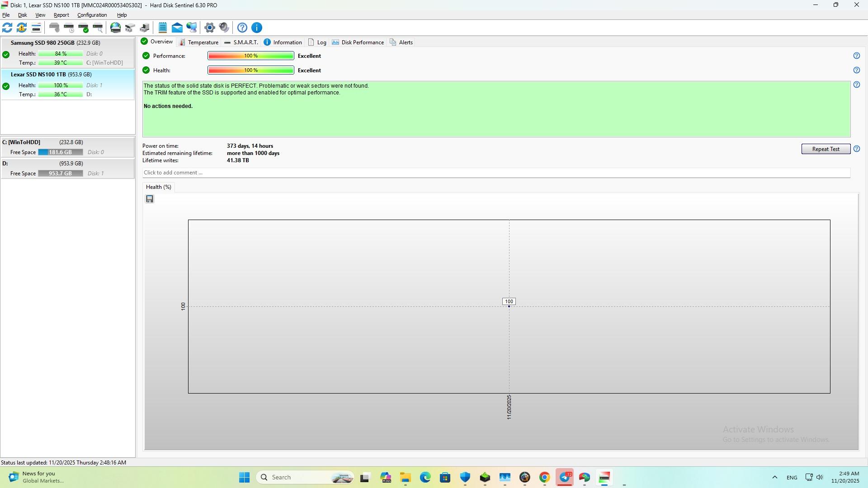Screen dimensions: 868x488
Task: Click the comment input field
Action: pyautogui.click(x=496, y=173)
